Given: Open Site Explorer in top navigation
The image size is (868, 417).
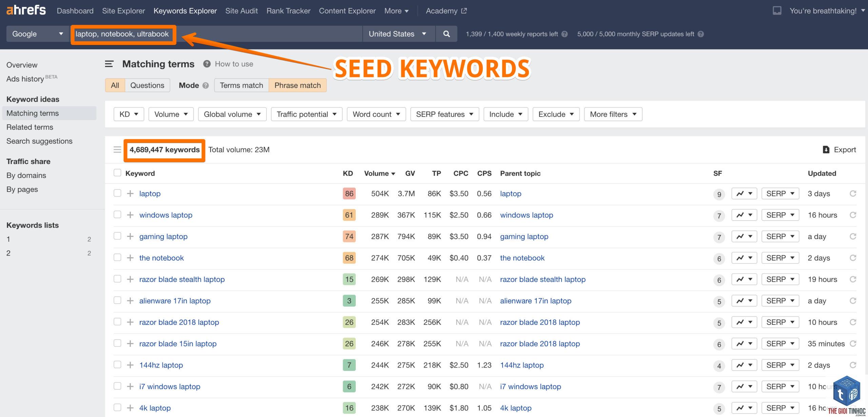Looking at the screenshot, I should click(123, 11).
